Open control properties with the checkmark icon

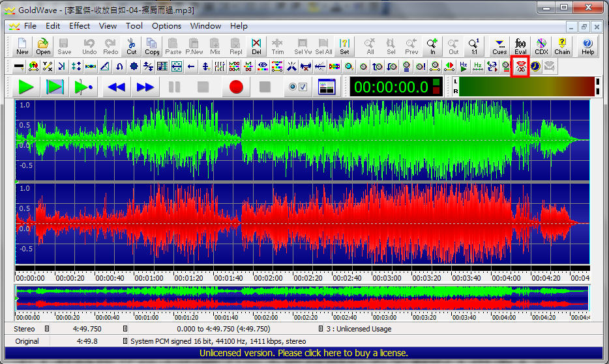tap(298, 87)
